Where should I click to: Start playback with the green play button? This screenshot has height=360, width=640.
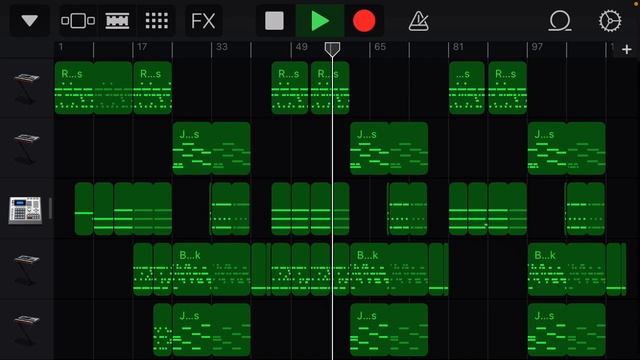tap(320, 20)
